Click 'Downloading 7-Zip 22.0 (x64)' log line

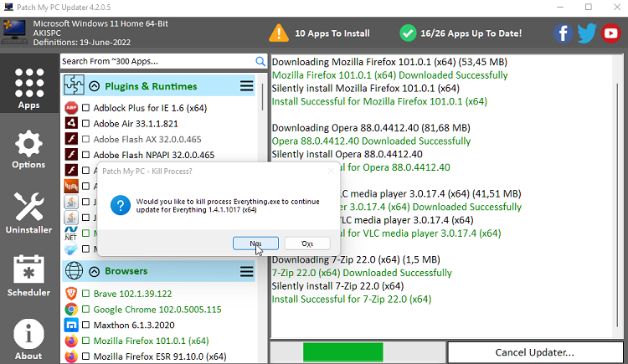356,259
